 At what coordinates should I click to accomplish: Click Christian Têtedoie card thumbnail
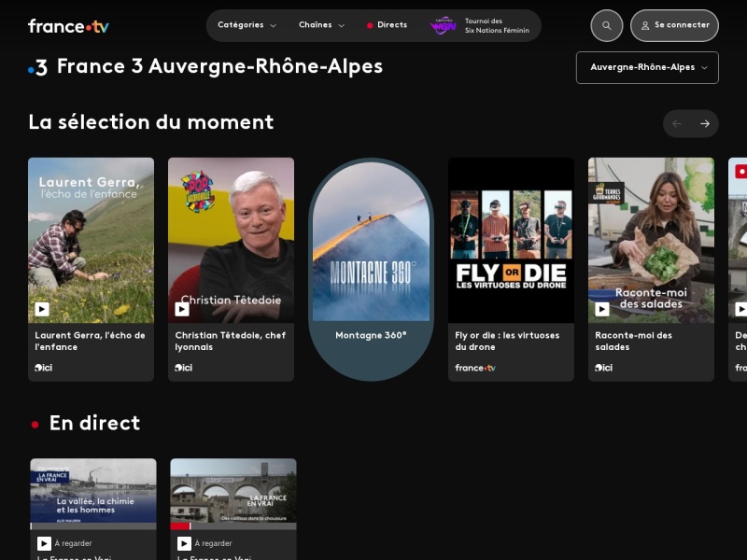coord(231,240)
